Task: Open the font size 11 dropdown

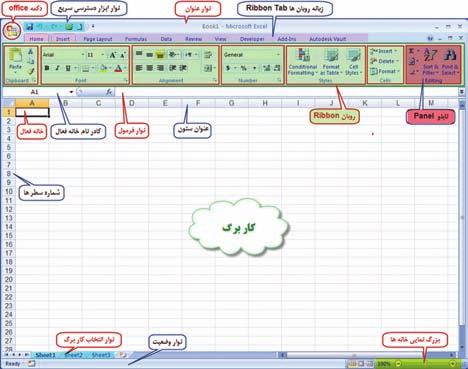Action: pyautogui.click(x=103, y=55)
